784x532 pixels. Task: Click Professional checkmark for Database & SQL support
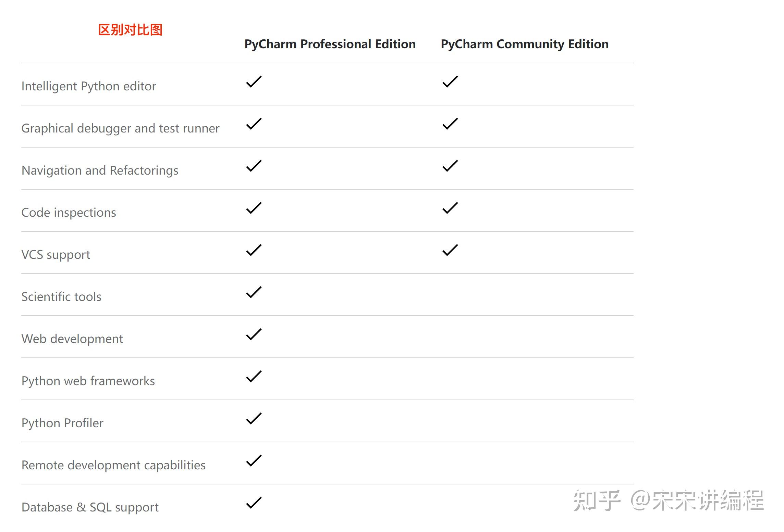click(254, 503)
